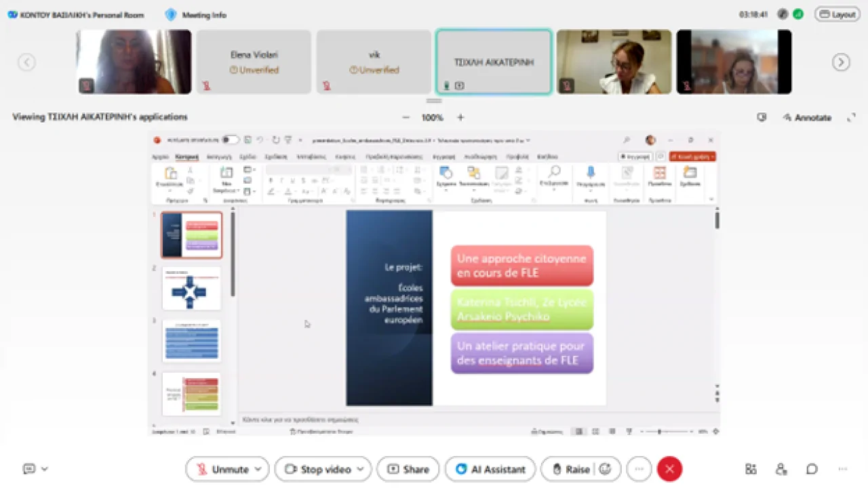Click the fullscreen expand icon near Annotate
Screen dimensions: 868x488
tap(851, 117)
